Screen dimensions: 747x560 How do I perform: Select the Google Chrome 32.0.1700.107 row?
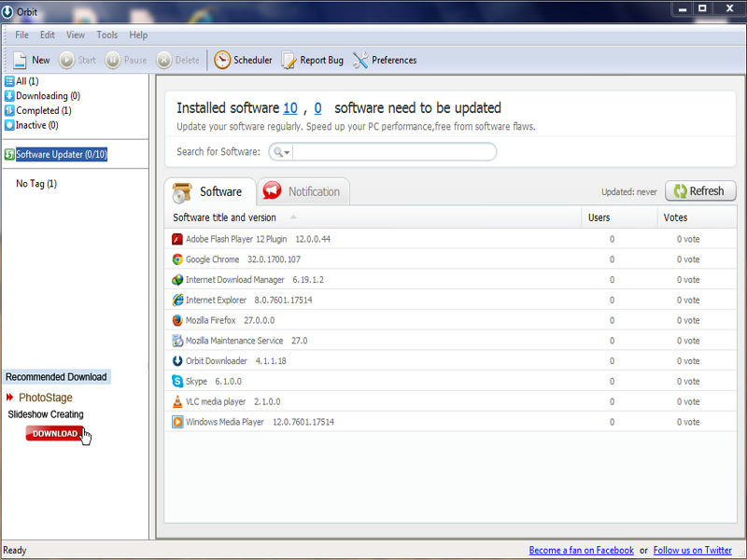coord(450,259)
